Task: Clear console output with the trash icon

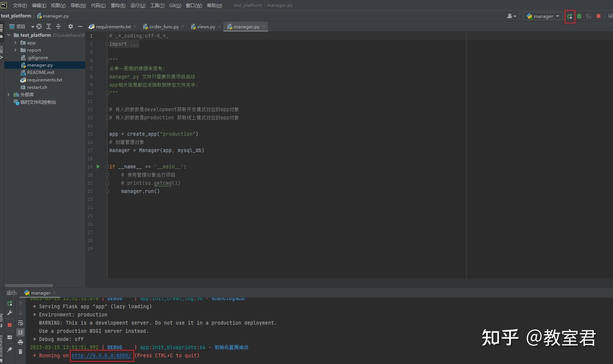Action: tap(20, 351)
